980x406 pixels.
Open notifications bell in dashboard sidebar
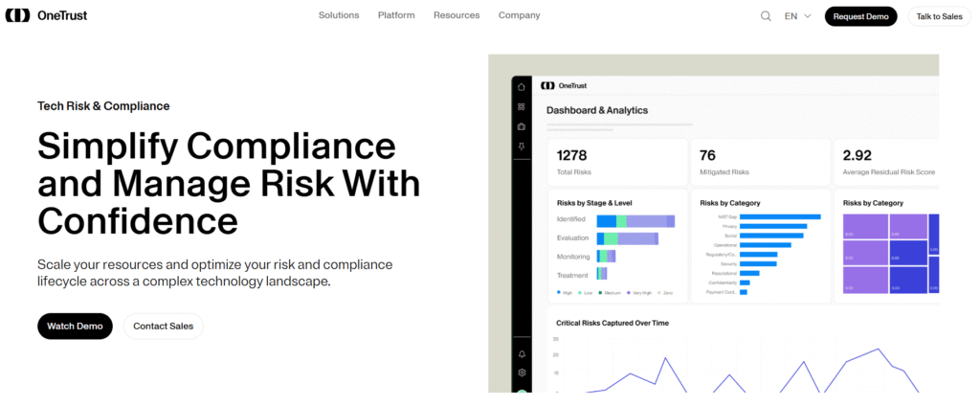522,354
